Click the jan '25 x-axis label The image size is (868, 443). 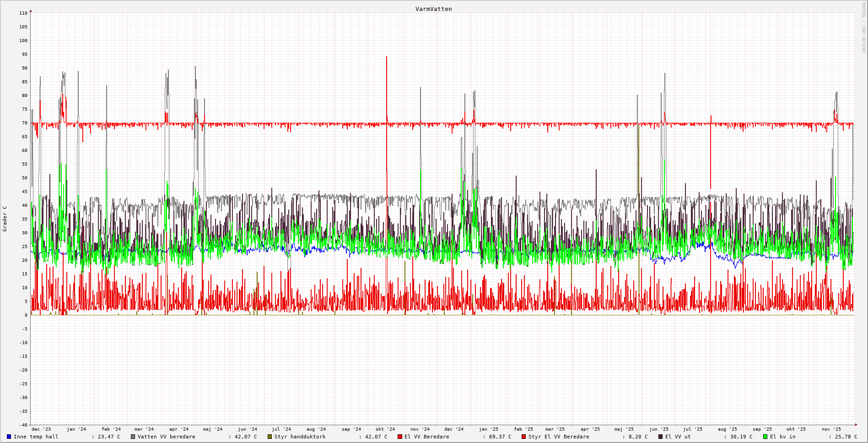[489, 429]
